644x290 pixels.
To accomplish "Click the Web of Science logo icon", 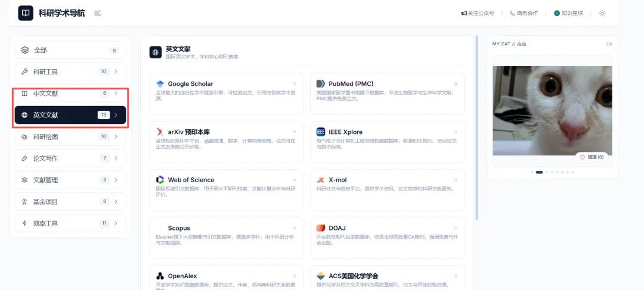I will point(160,180).
